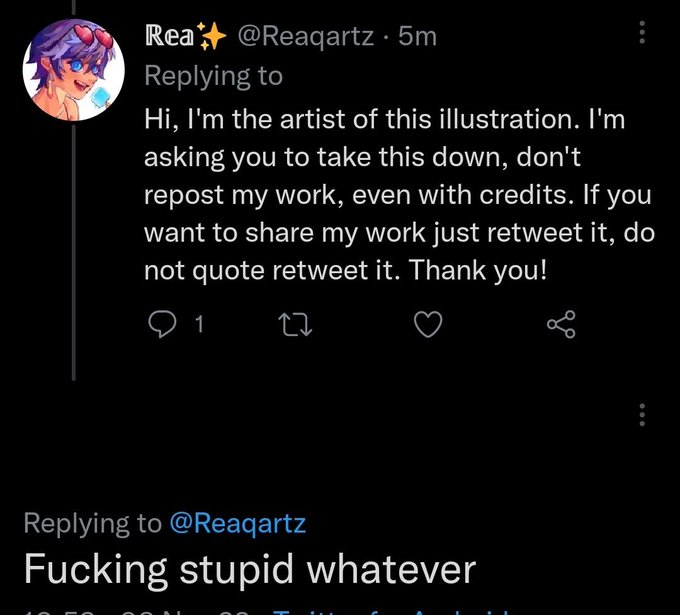Open the three-dot menu on Rea's tweet

pyautogui.click(x=642, y=32)
